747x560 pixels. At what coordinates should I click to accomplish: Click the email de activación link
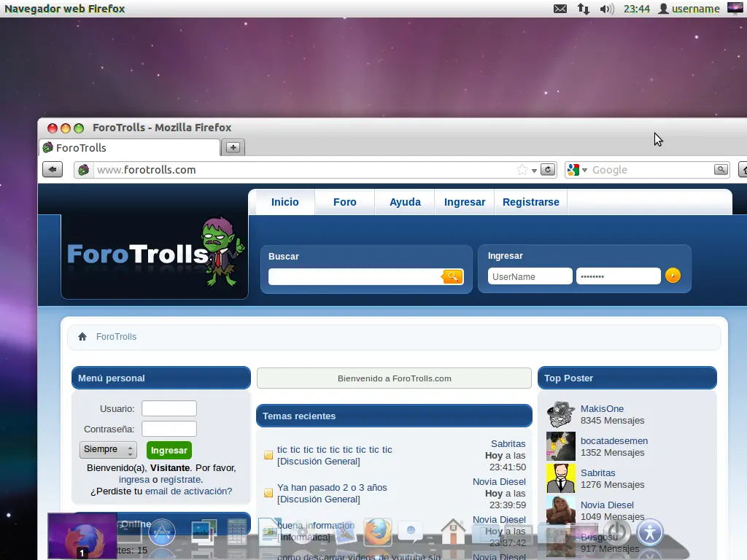pyautogui.click(x=189, y=491)
